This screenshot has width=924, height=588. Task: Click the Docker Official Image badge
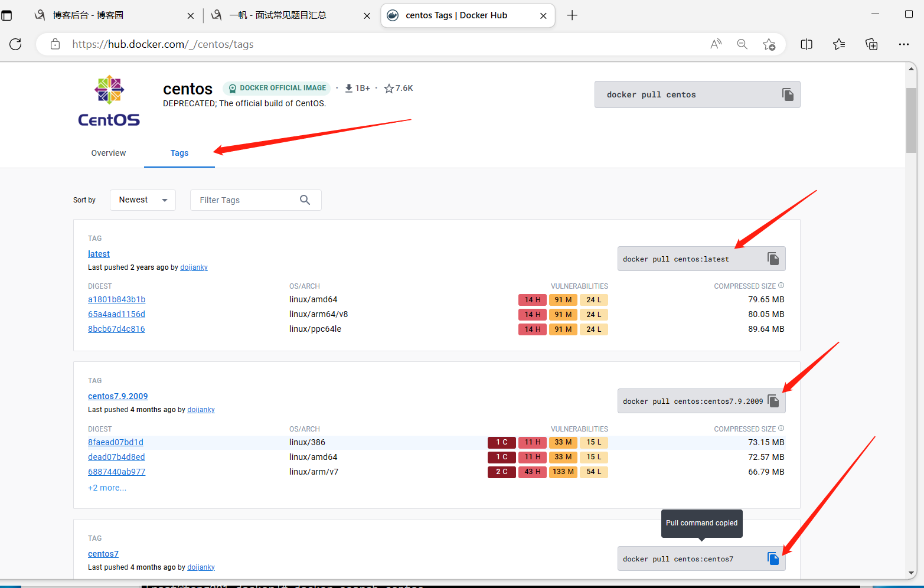click(277, 88)
